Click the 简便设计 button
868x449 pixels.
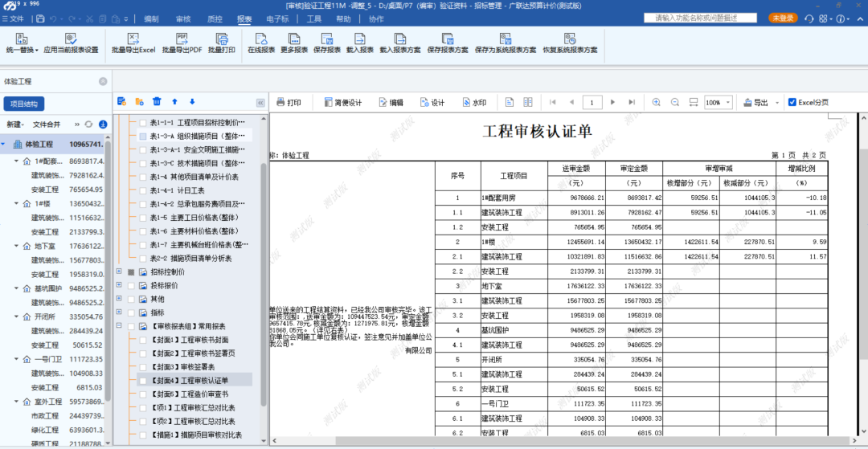coord(342,102)
